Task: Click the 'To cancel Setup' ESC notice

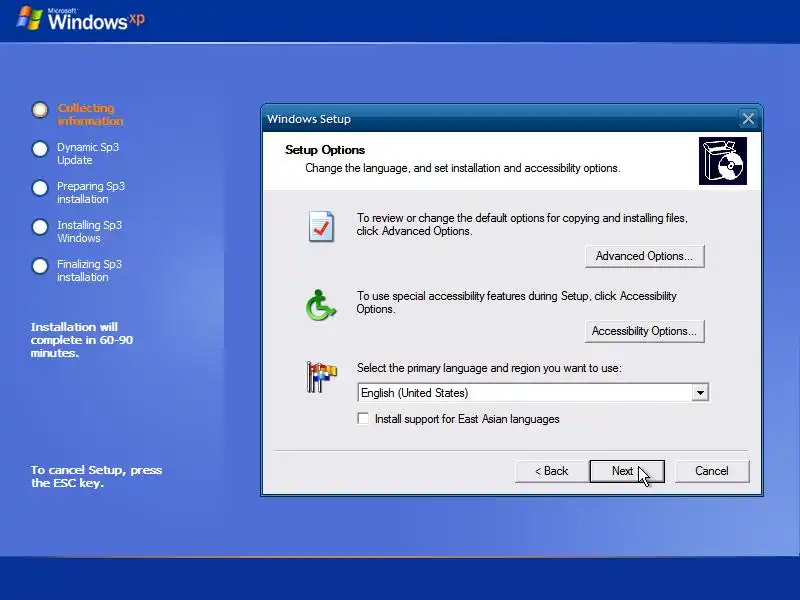Action: [x=96, y=477]
